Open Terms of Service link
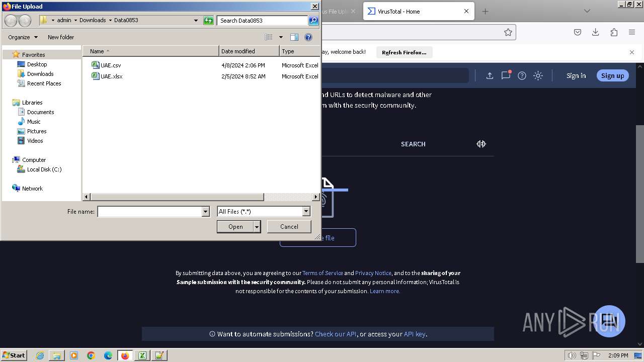Viewport: 644px width, 362px height. pos(323,273)
